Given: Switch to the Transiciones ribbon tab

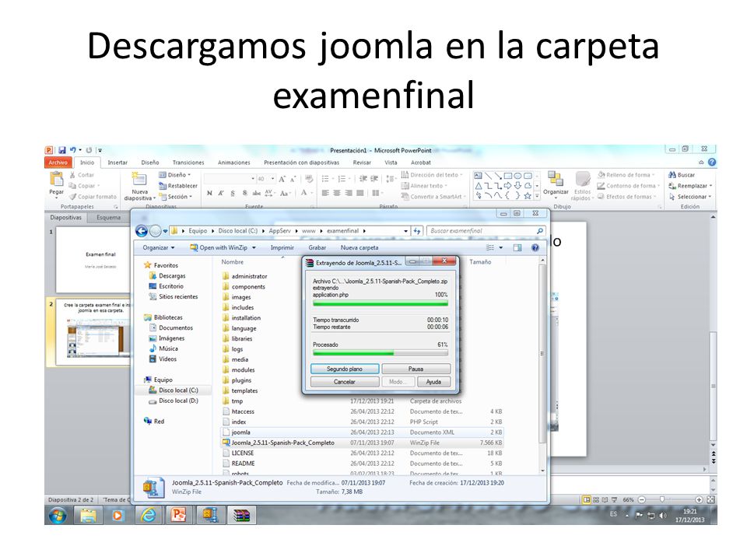Looking at the screenshot, I should coord(188,163).
